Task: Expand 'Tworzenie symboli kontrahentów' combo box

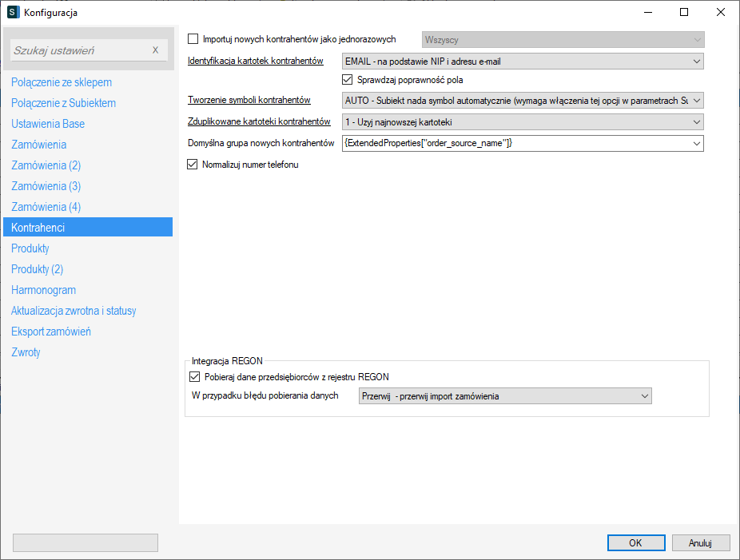Action: click(695, 100)
